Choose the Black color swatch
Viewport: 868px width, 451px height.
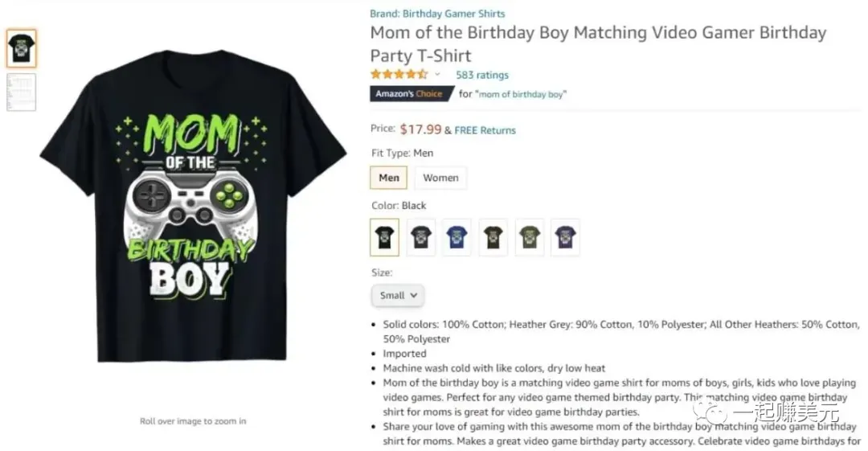384,237
